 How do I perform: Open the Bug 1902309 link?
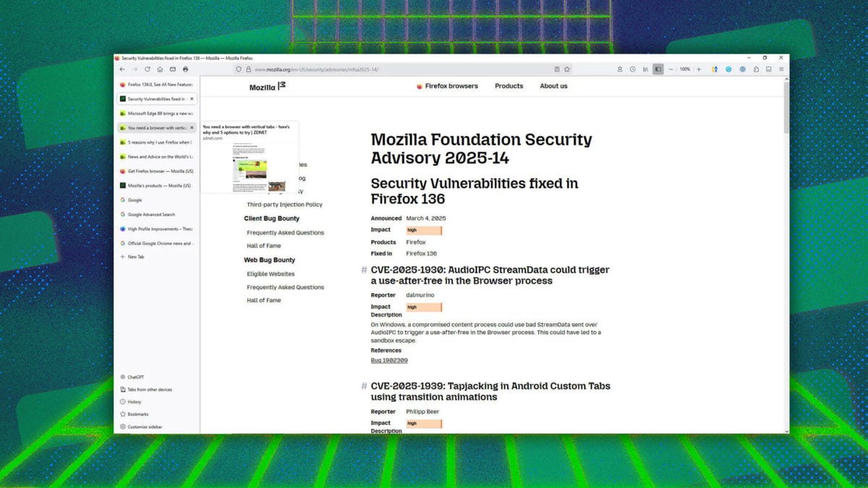coord(391,360)
